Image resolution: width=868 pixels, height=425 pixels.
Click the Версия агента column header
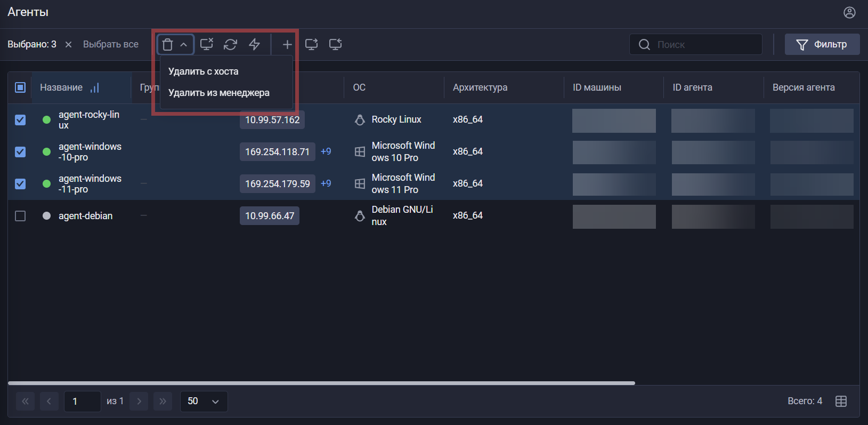(804, 87)
